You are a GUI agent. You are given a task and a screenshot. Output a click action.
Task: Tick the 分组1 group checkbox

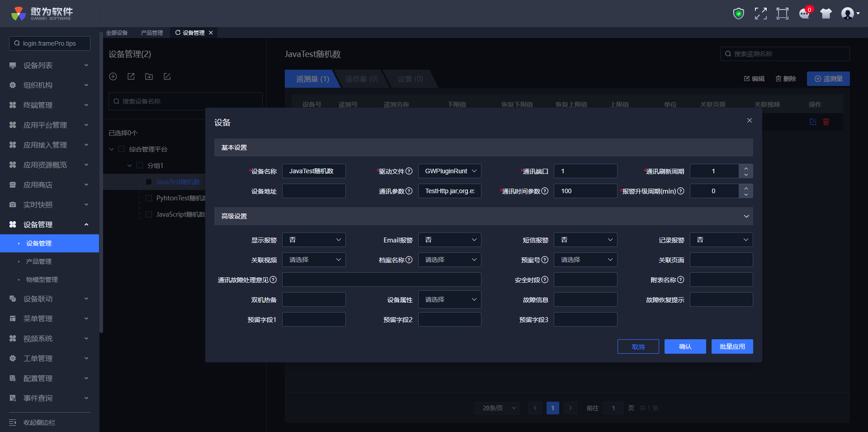(x=140, y=166)
